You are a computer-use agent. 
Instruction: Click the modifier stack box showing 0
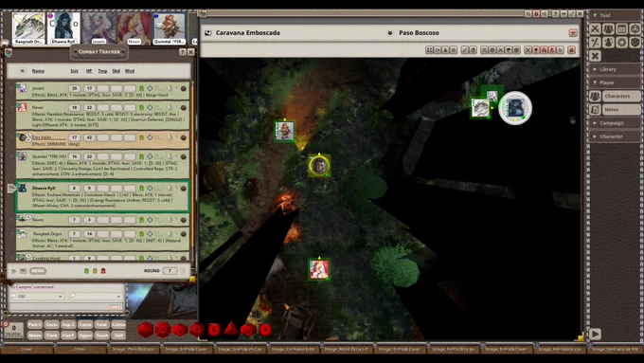point(13,329)
